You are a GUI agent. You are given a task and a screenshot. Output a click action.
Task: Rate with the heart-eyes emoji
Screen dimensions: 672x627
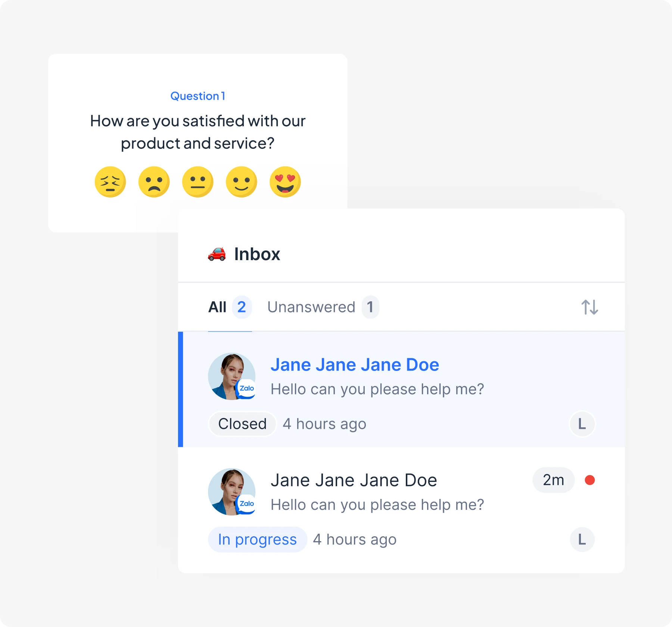point(285,182)
